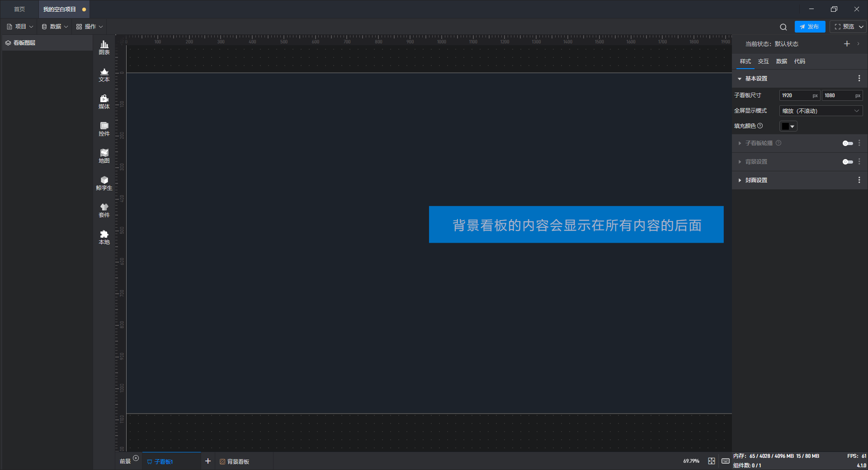Switch to the 代码 tab
Viewport: 868px width, 470px height.
click(x=799, y=61)
